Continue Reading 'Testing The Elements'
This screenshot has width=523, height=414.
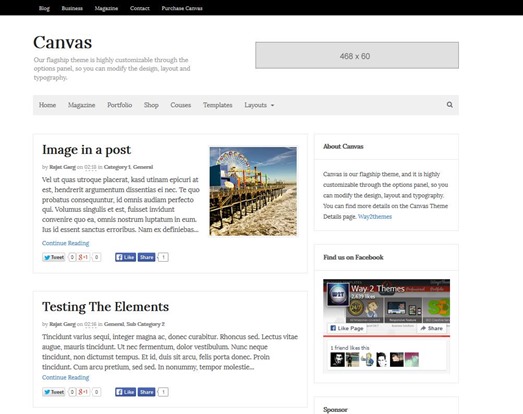point(65,377)
